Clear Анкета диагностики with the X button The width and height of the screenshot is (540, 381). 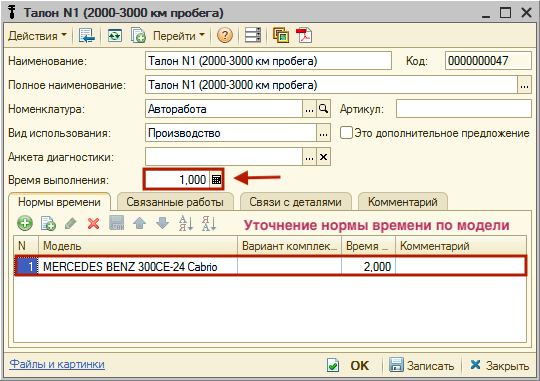[323, 157]
